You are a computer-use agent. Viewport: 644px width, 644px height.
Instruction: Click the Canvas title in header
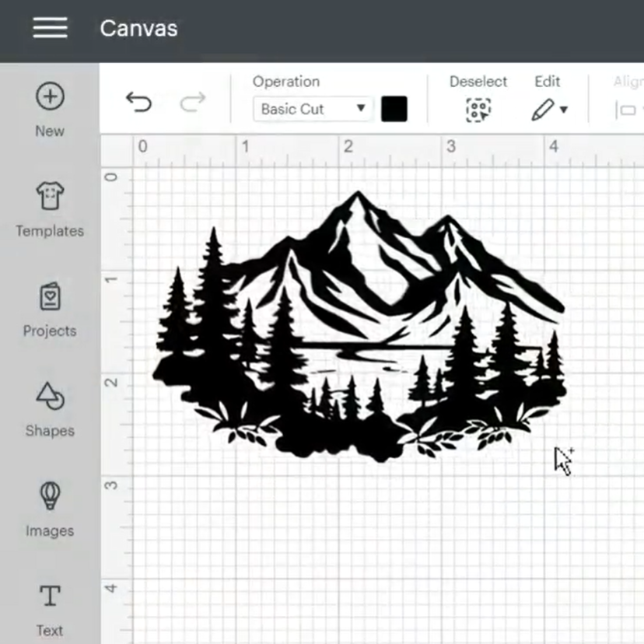point(138,29)
